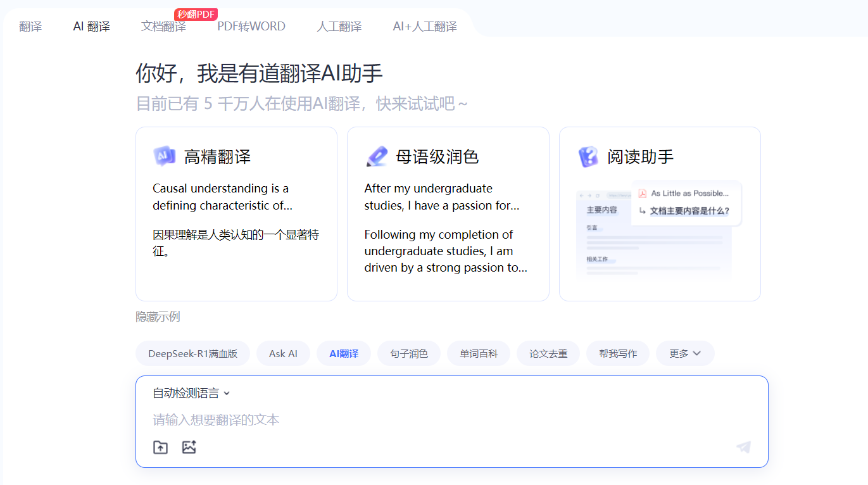The height and width of the screenshot is (485, 868).
Task: Select the DeepSeek-R1满血版 chip
Action: 193,353
